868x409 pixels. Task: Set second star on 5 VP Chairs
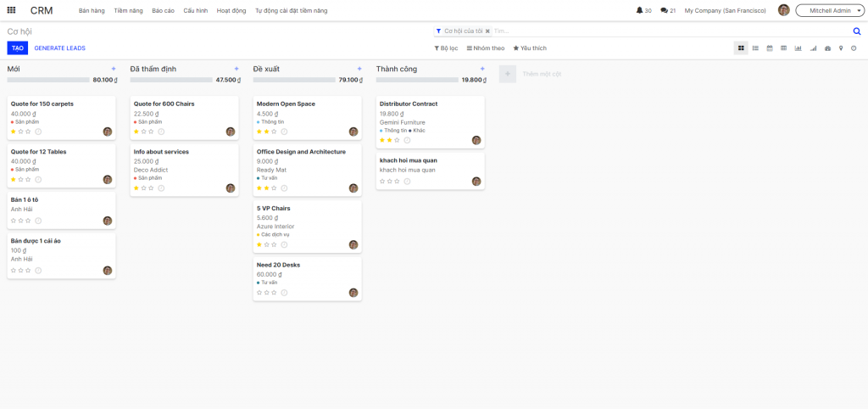click(x=267, y=244)
